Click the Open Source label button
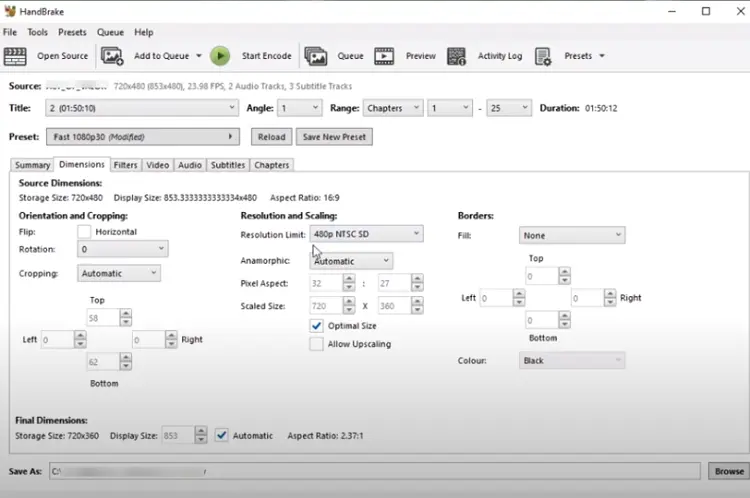 63,56
